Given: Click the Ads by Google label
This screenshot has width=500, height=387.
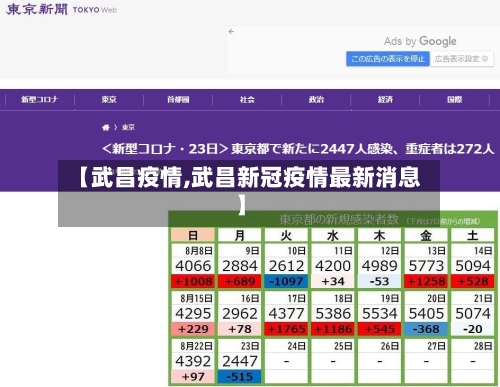Looking at the screenshot, I should pos(420,41).
